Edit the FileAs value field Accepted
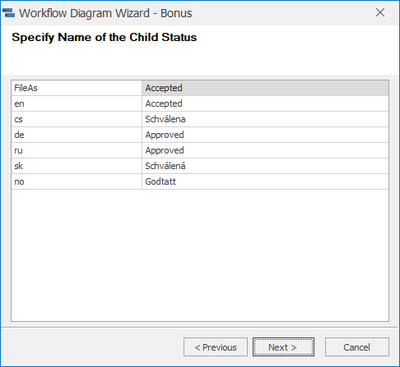 265,88
